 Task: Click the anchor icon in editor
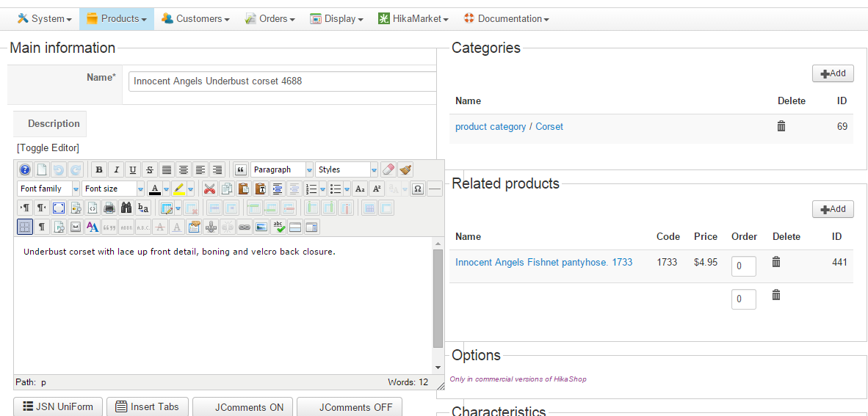(211, 227)
